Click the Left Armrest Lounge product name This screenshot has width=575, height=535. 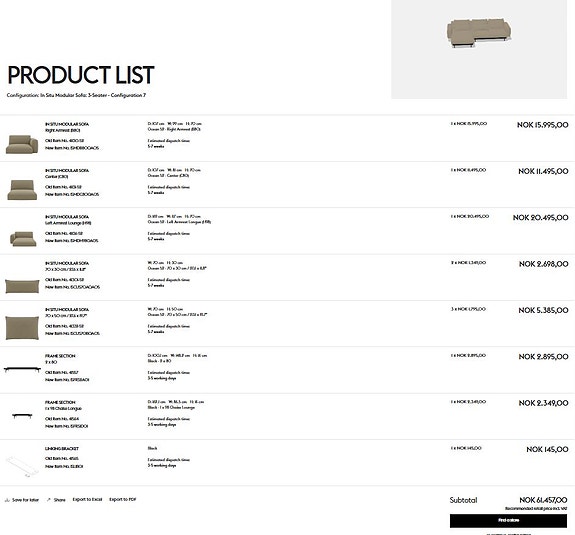coord(68,223)
